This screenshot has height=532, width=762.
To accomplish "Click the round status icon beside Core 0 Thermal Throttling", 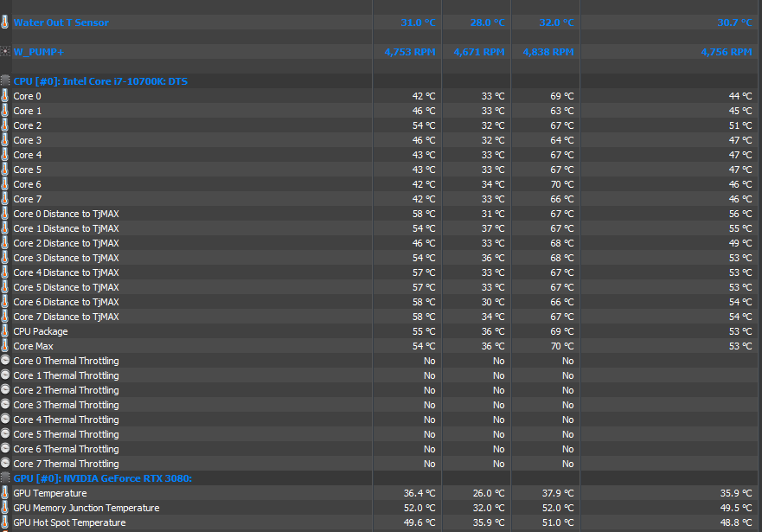I will [x=5, y=361].
